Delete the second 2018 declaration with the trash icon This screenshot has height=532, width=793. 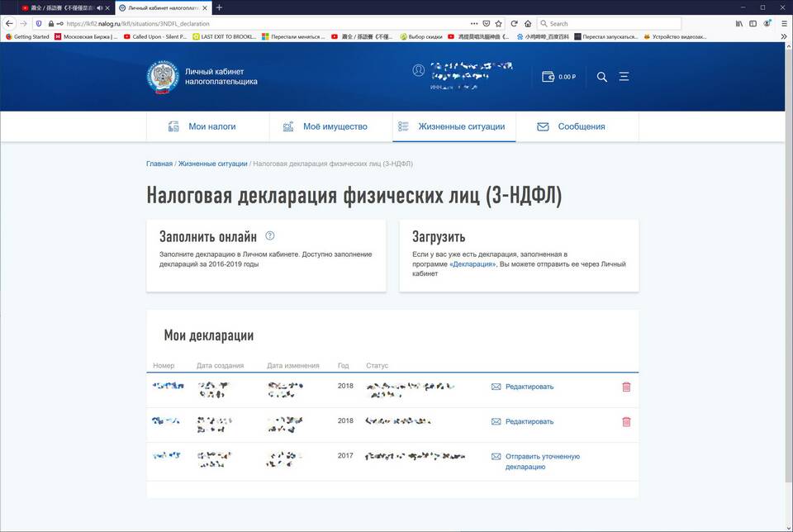pos(626,422)
